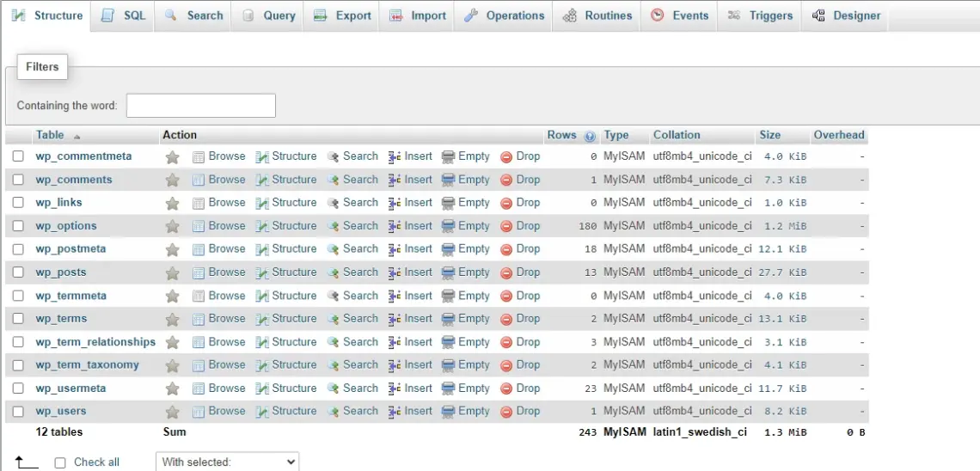The width and height of the screenshot is (980, 471).
Task: Click the Triggers tab icon
Action: [x=735, y=15]
